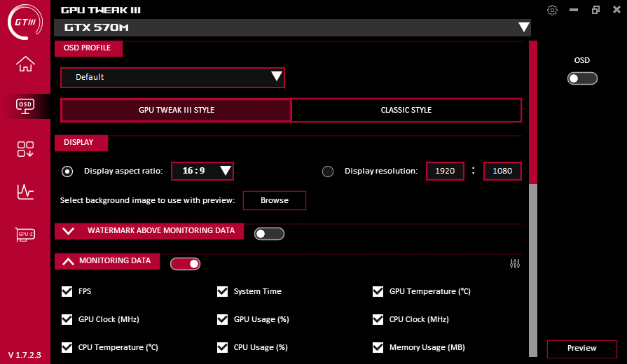Uncheck System Time checkbox

click(222, 291)
